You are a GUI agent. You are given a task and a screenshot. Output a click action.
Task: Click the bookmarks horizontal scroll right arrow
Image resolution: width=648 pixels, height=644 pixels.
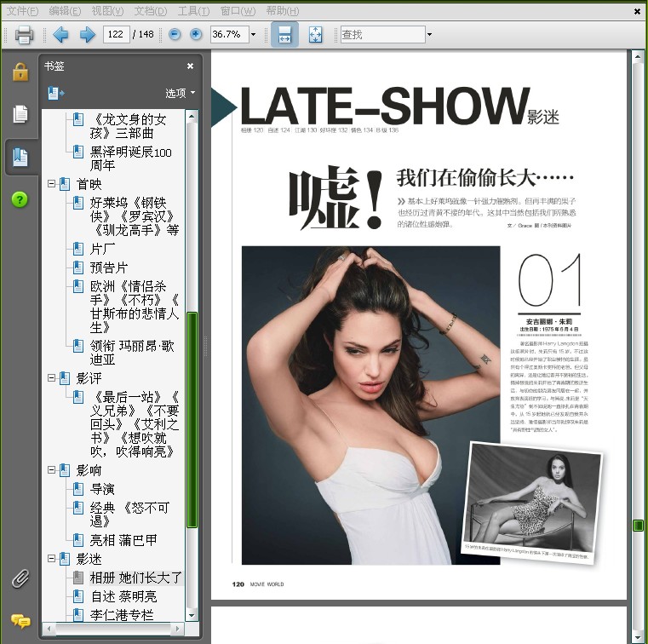point(178,629)
